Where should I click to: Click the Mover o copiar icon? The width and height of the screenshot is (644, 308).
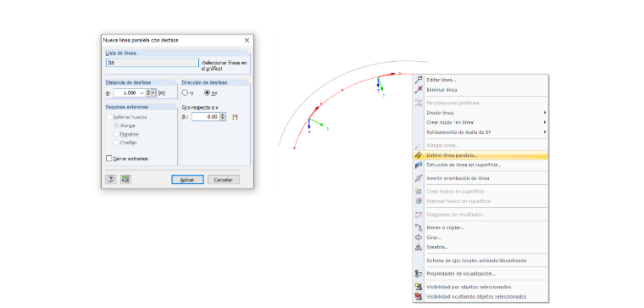(x=419, y=227)
